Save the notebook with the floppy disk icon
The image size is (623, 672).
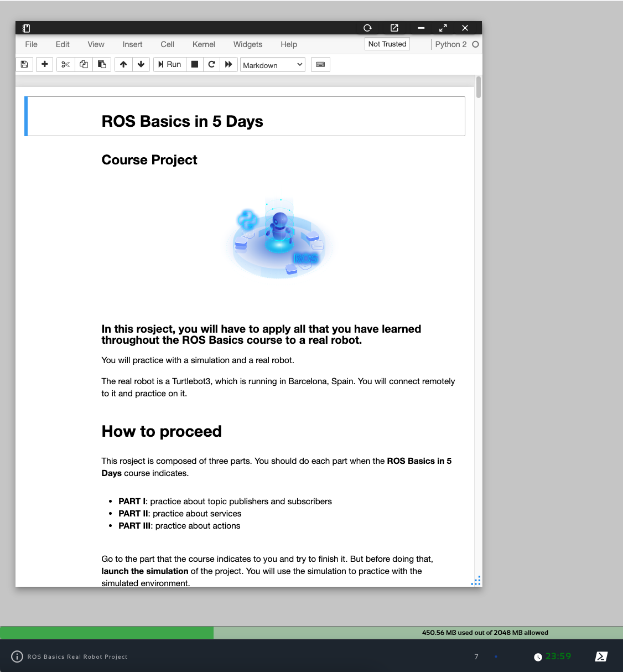24,65
